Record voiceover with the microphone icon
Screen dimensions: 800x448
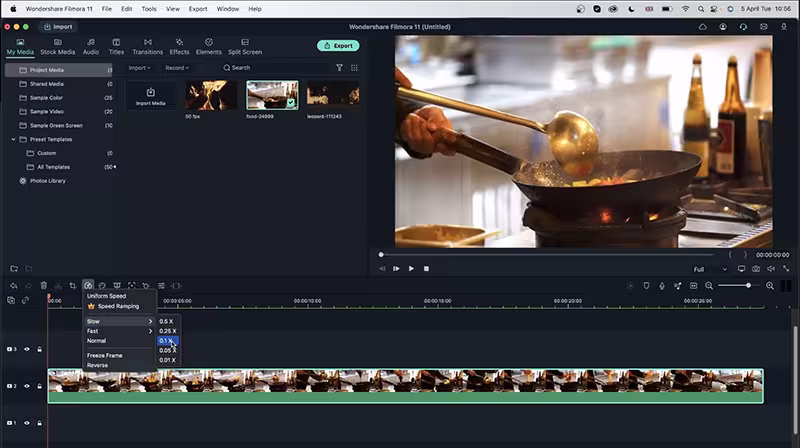[662, 286]
